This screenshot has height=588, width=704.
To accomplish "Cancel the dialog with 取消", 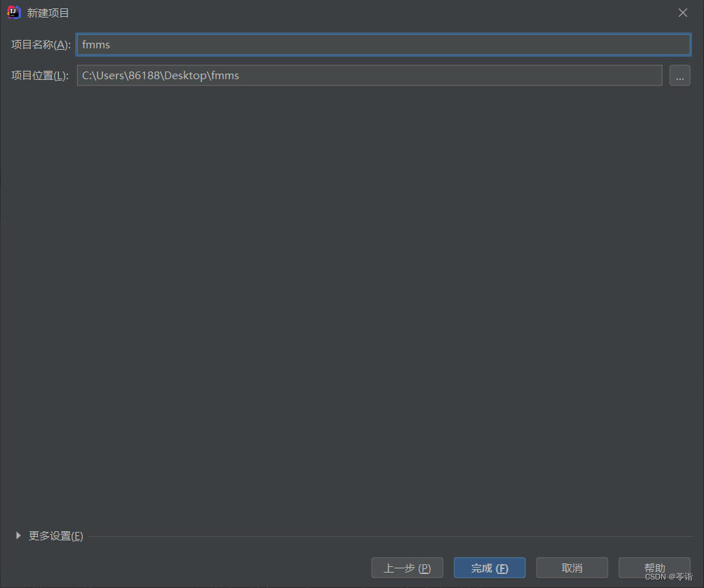I will coord(572,568).
